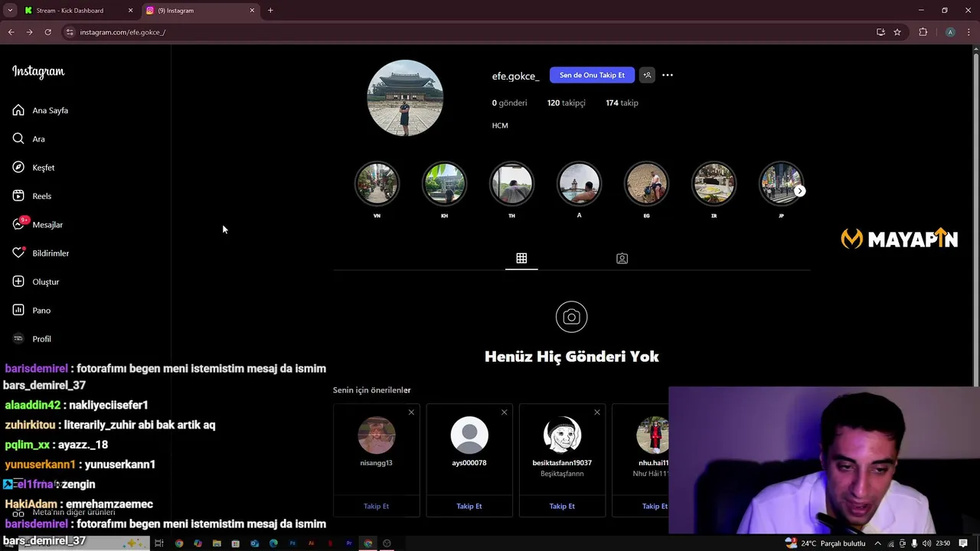Show next highlights with right arrow

(799, 191)
